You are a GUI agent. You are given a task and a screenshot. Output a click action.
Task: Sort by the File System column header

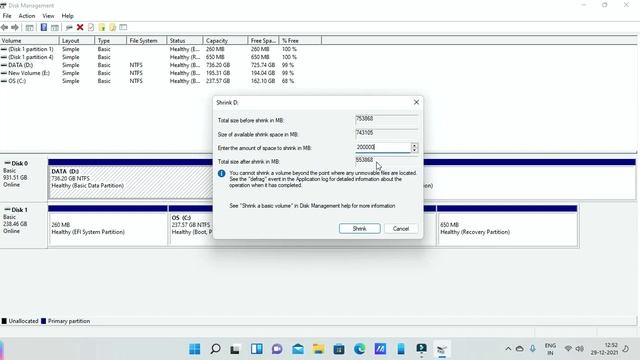click(x=147, y=40)
